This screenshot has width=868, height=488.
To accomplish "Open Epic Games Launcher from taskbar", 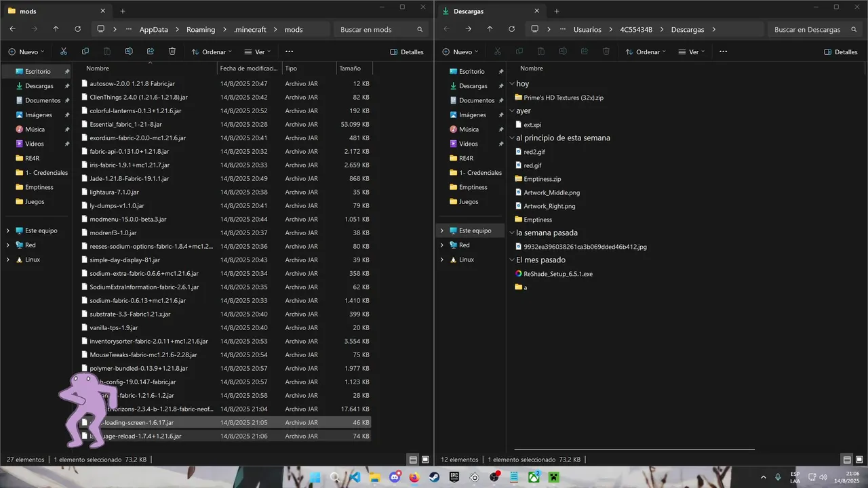I will point(454,477).
